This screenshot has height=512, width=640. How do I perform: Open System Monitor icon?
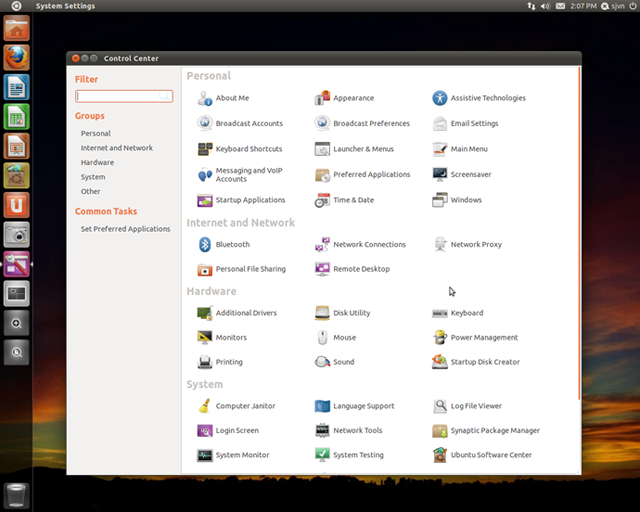[204, 455]
